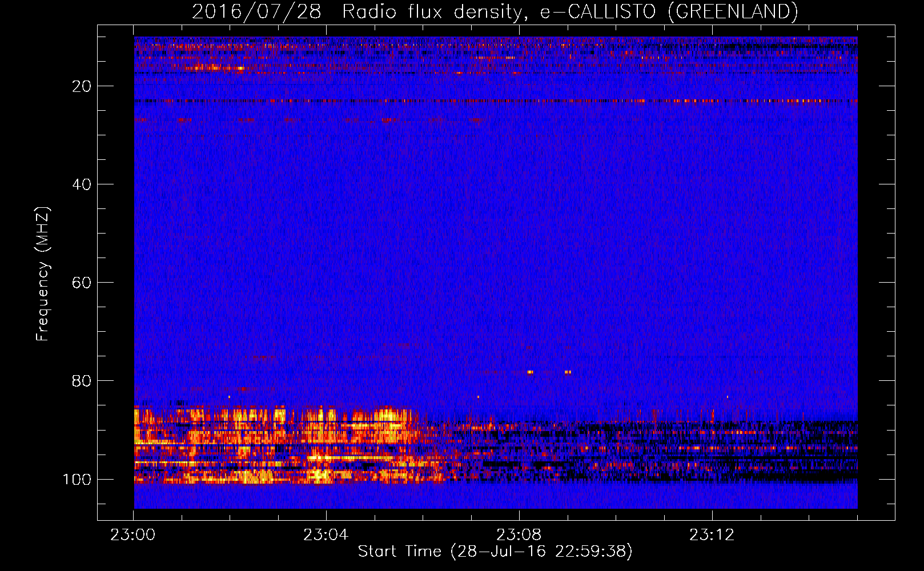The width and height of the screenshot is (924, 571).
Task: Select the 'Frequency (MHZ)' axis label
Action: (43, 274)
